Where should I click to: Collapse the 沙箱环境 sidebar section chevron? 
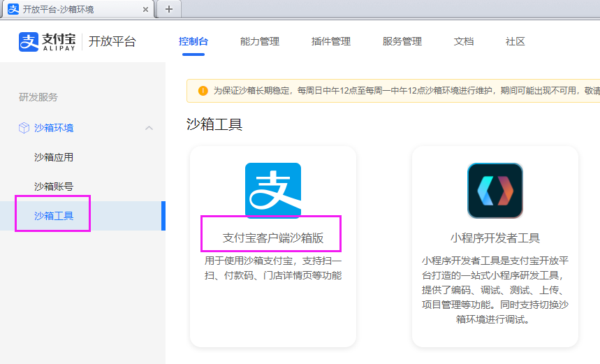(149, 128)
